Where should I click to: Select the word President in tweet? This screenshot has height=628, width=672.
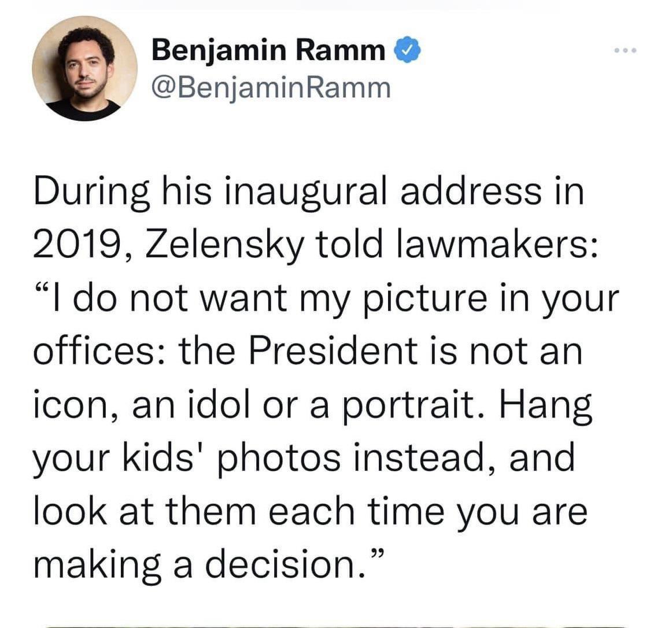[x=333, y=351]
